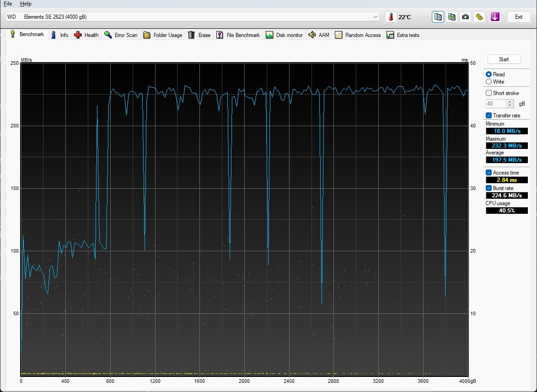537x392 pixels.
Task: Open the Random Access tab
Action: [358, 35]
